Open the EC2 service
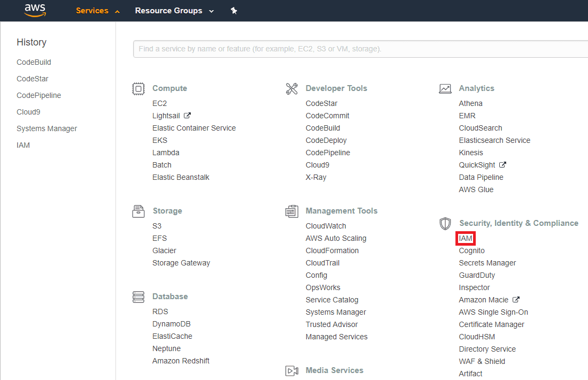Screen dimensions: 588x380 pos(159,103)
